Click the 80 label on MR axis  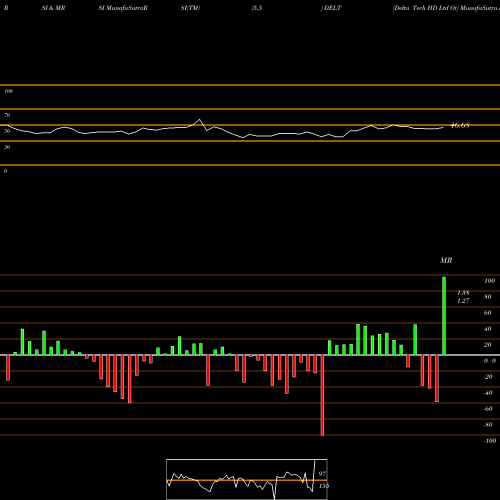[x=488, y=297]
